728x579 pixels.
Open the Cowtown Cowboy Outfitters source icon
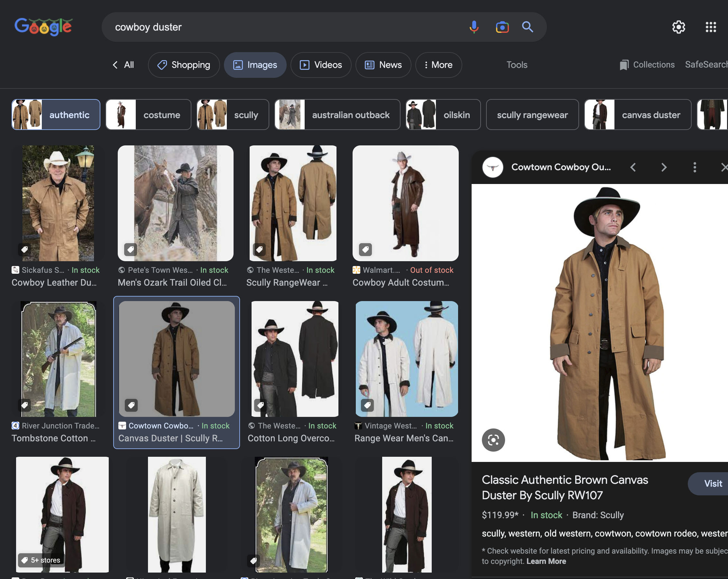click(493, 167)
